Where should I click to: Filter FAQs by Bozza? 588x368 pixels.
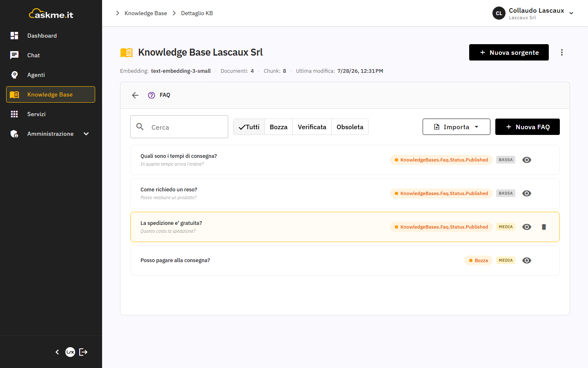pyautogui.click(x=278, y=127)
